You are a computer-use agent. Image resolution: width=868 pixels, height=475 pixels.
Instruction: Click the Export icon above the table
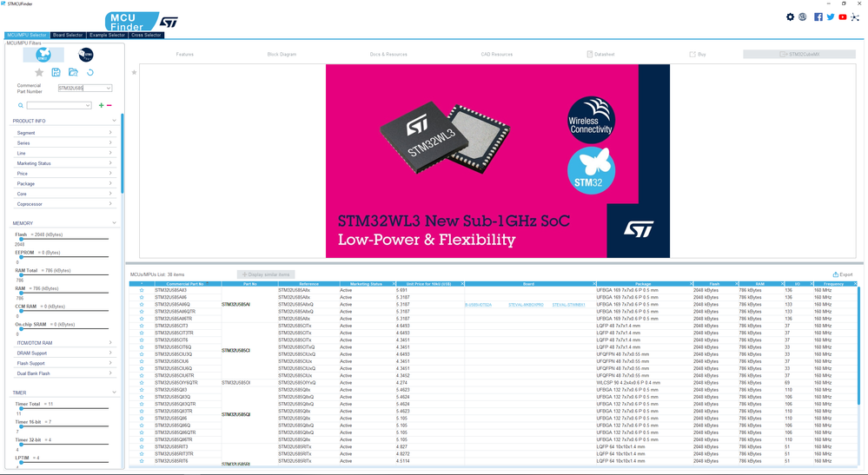pos(843,274)
